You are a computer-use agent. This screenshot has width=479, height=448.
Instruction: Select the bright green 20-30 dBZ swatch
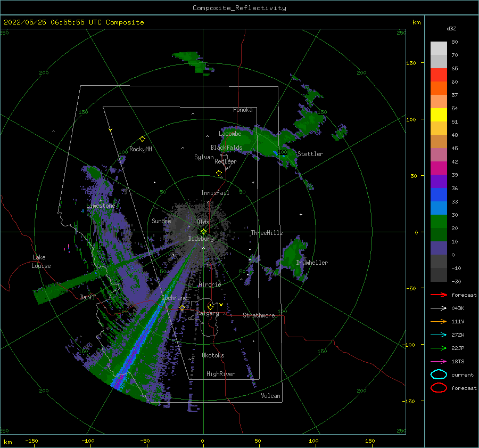pos(439,222)
